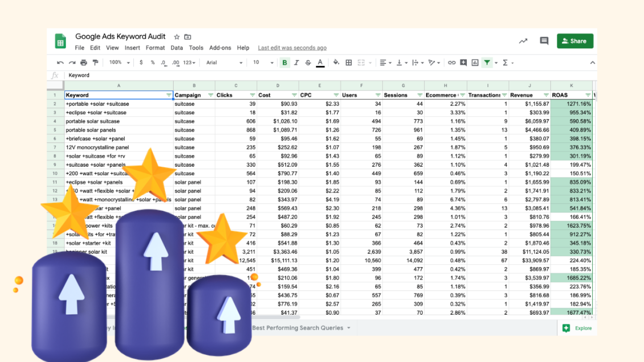Click the merge cells icon

(361, 63)
